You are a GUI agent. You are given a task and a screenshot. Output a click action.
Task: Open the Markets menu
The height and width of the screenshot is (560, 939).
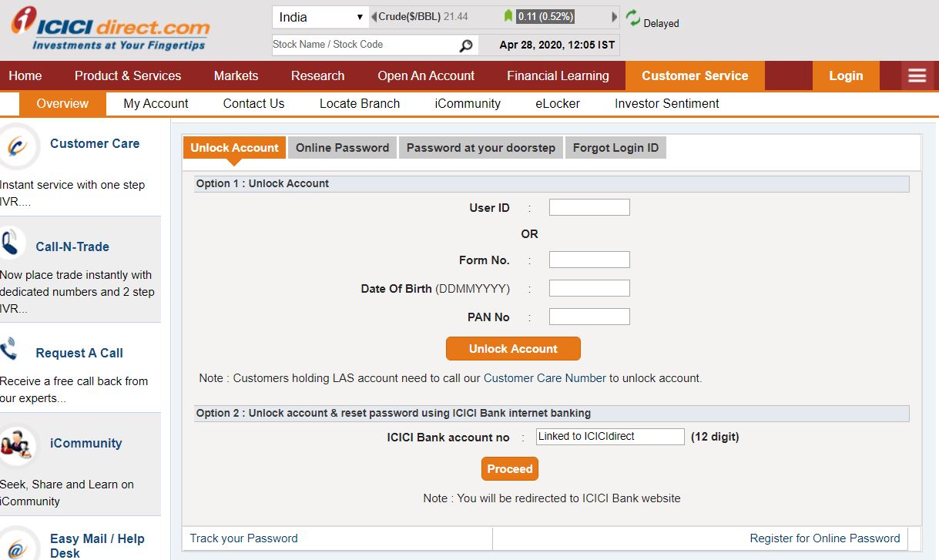[236, 75]
